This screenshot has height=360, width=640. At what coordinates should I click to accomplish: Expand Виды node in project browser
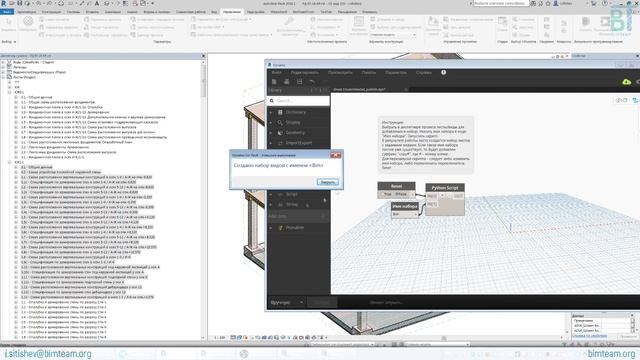pos(3,62)
